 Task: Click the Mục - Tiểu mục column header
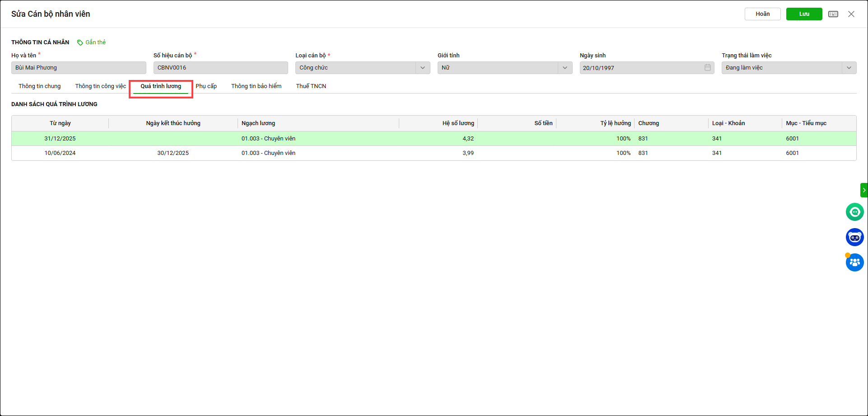(819, 123)
